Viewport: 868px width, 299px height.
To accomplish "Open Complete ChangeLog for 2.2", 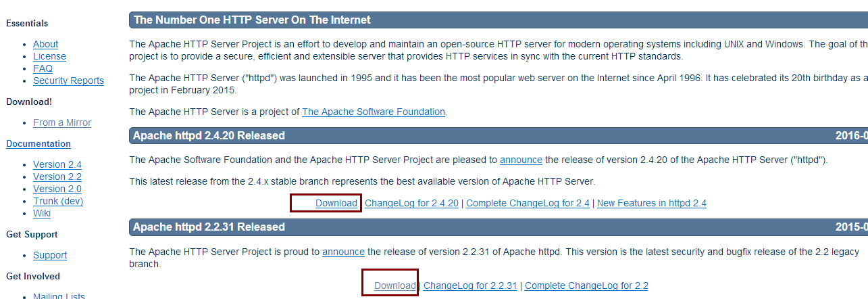I will 586,285.
